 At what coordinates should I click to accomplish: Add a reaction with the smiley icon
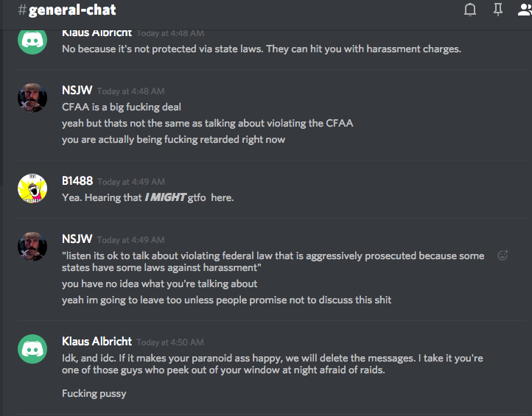pos(503,255)
